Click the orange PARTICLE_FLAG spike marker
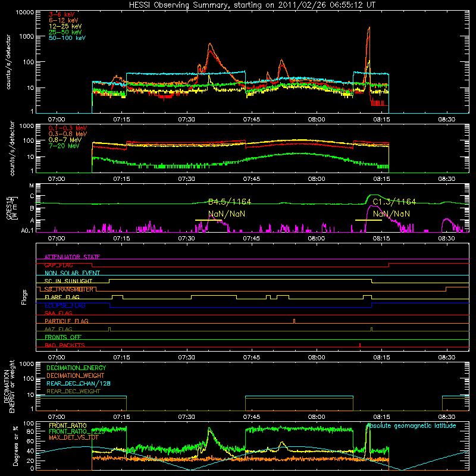 tap(294, 321)
